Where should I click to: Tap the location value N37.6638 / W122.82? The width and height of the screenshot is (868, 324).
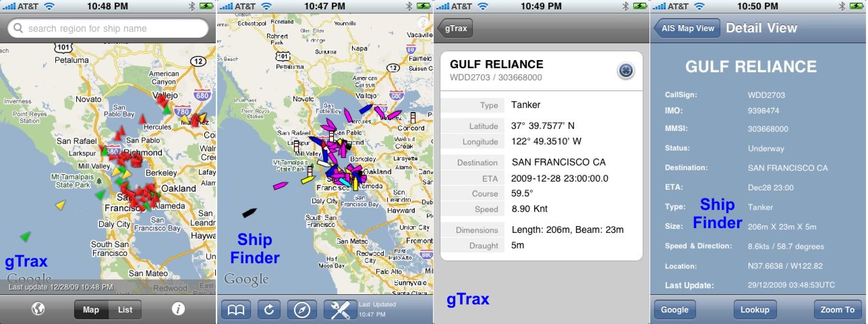point(785,266)
